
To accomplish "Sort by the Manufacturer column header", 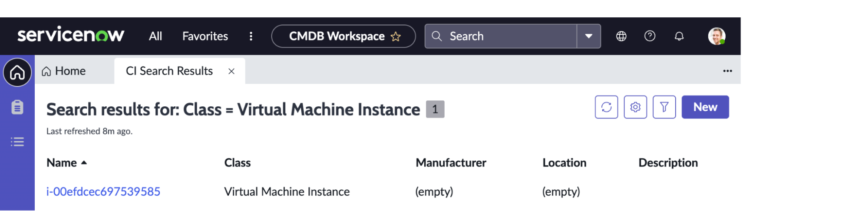I will pos(451,163).
